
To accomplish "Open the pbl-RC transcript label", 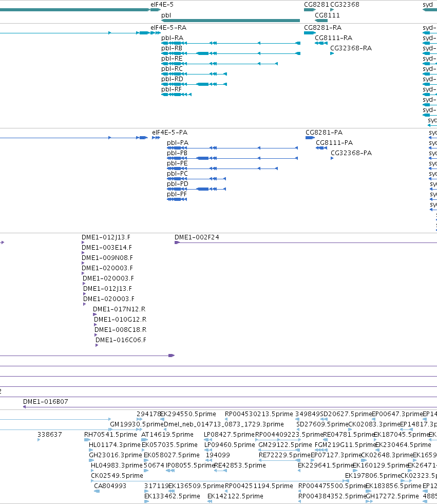I will pos(172,69).
